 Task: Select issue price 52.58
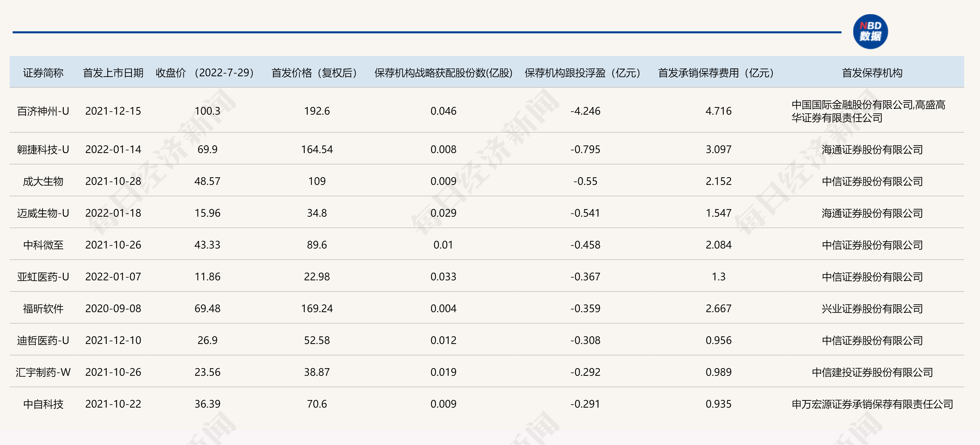[x=316, y=340]
